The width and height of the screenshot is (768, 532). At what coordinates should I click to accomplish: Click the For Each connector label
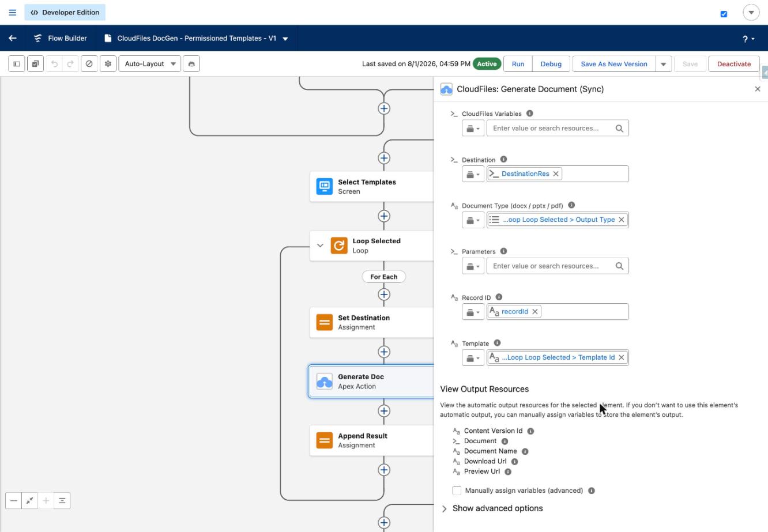click(x=384, y=277)
